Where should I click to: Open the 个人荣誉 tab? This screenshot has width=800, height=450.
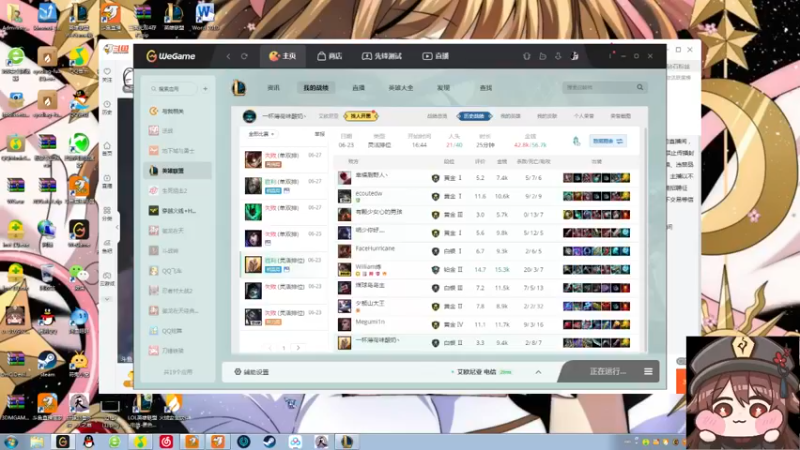[584, 116]
